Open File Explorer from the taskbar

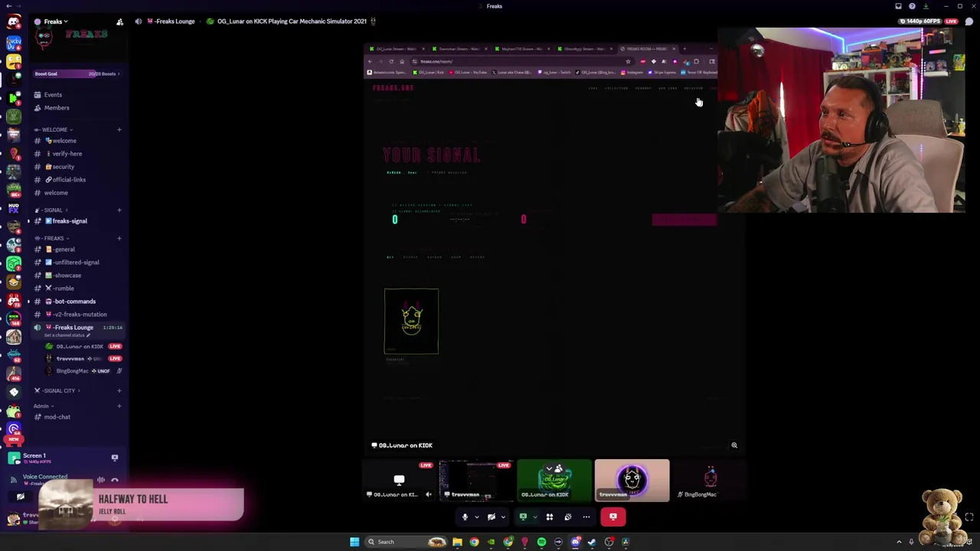point(457,542)
